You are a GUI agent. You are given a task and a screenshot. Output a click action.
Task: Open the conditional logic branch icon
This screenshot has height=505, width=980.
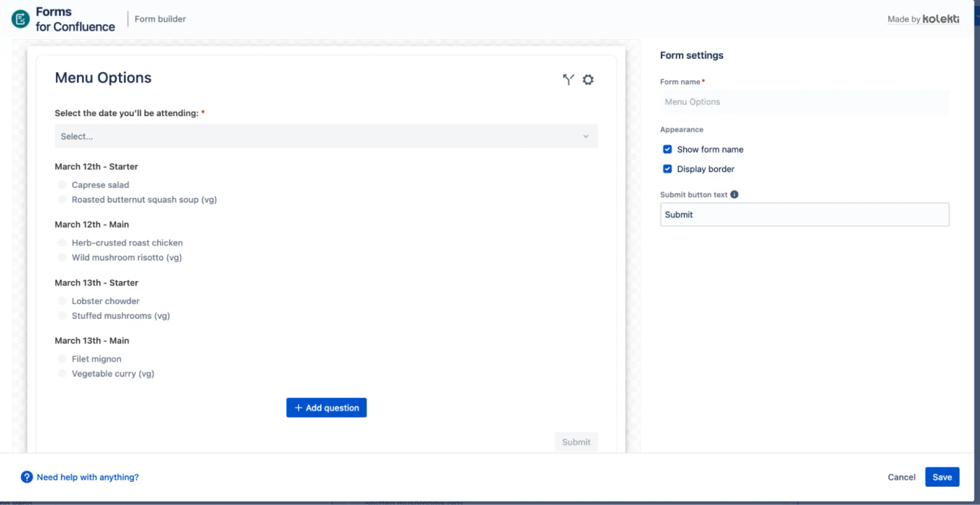click(x=568, y=80)
